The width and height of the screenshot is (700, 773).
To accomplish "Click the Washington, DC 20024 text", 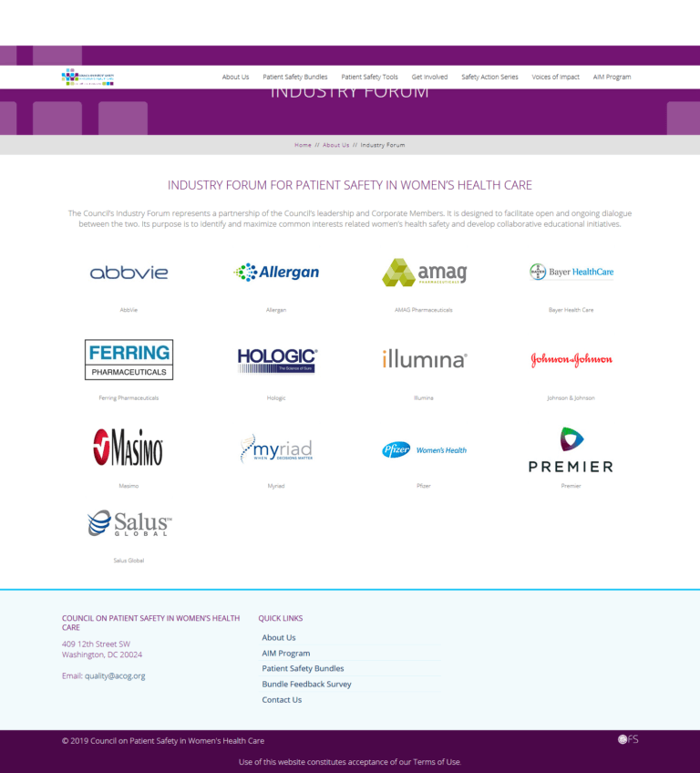I will (102, 654).
